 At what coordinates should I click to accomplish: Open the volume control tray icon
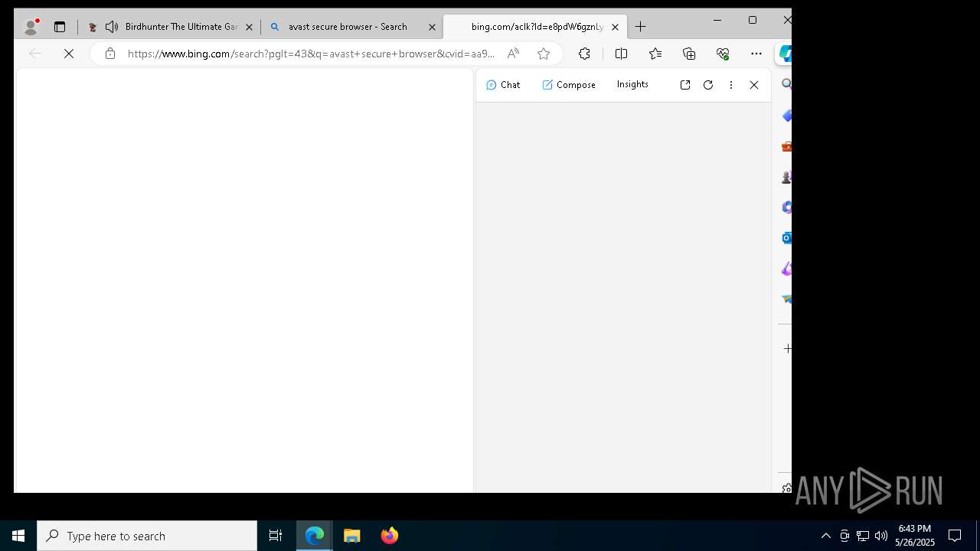(881, 536)
